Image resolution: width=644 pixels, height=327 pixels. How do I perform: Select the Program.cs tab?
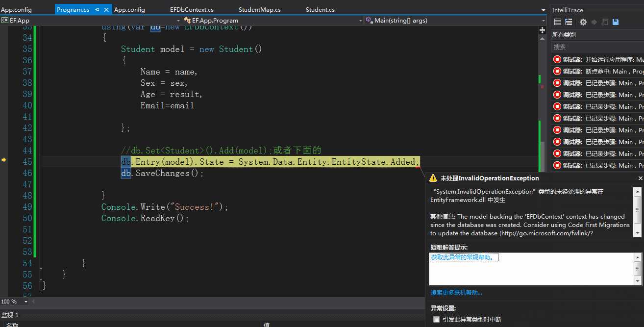tap(73, 10)
